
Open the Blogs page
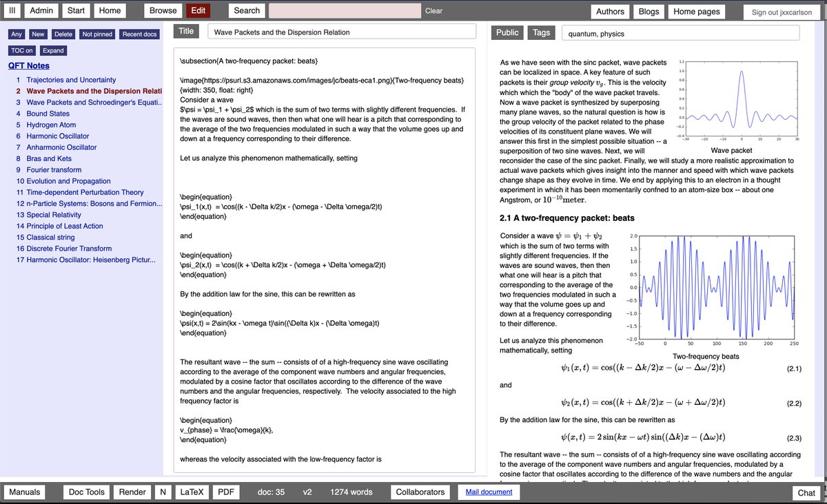coord(649,11)
